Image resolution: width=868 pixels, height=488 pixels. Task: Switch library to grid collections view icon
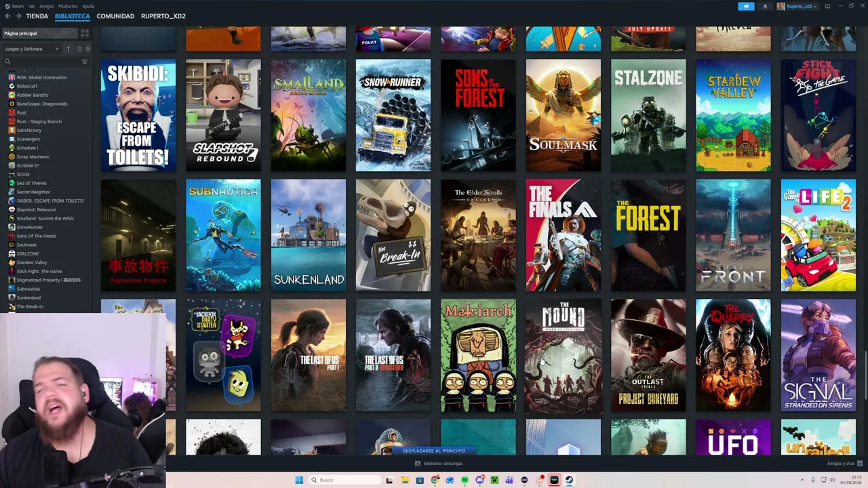pyautogui.click(x=85, y=33)
